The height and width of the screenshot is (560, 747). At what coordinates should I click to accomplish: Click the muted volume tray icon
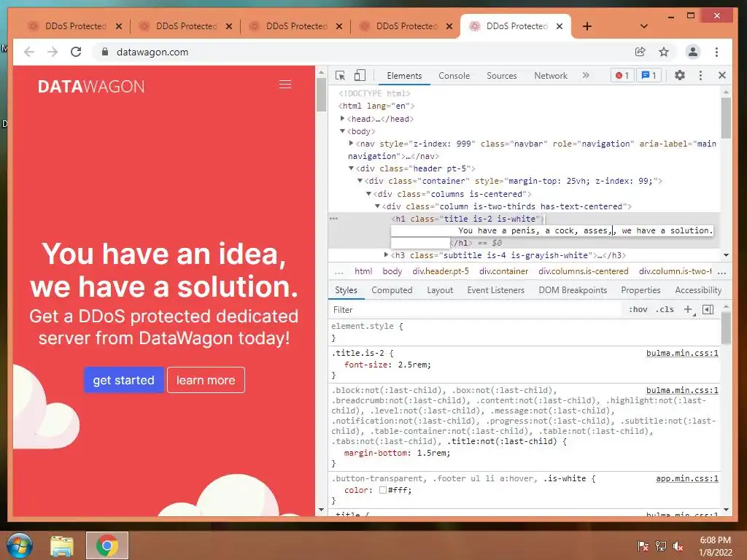pos(678,546)
